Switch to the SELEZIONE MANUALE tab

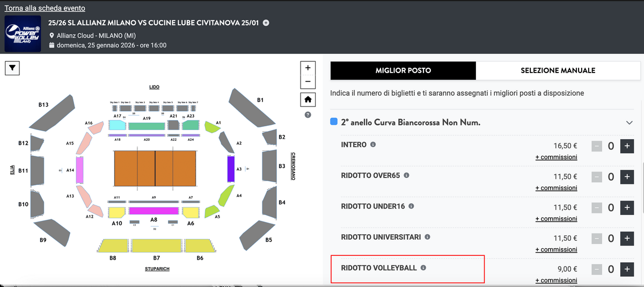click(x=558, y=70)
